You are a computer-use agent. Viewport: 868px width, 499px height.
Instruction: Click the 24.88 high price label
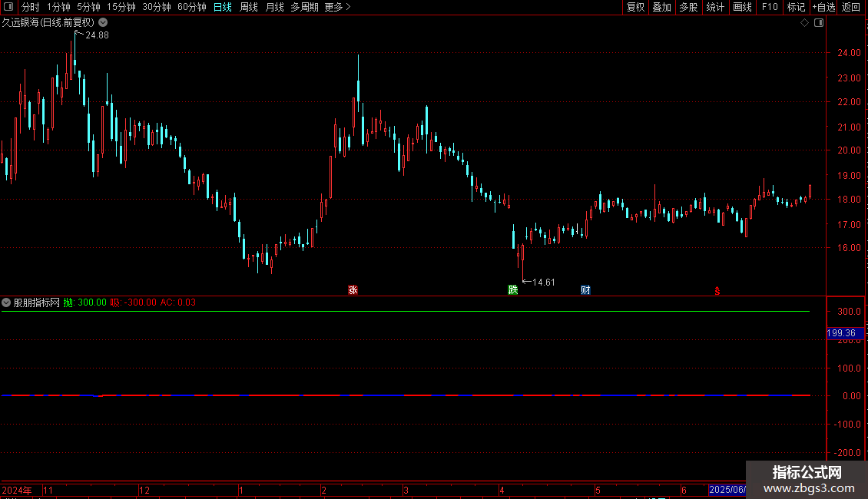(97, 35)
